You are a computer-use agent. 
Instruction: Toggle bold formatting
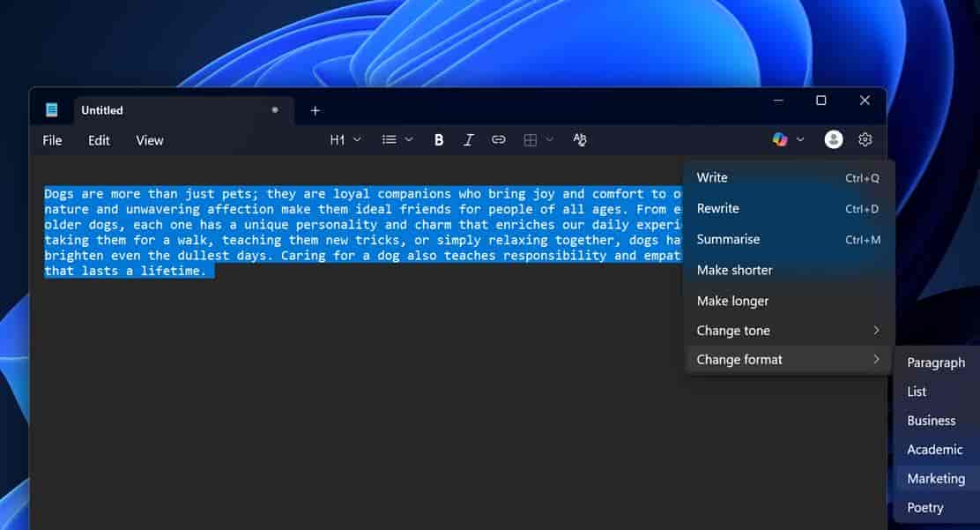(x=439, y=140)
